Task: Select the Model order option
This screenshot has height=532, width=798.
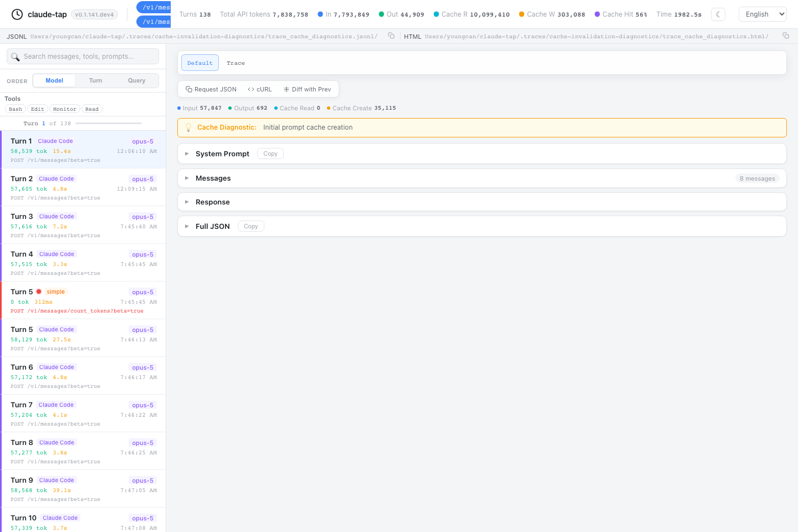Action: click(x=54, y=81)
